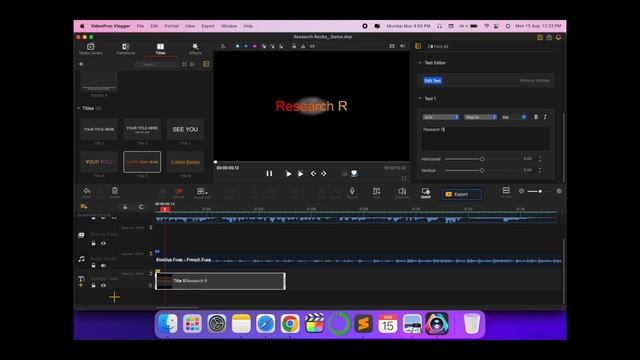Click the titles library search field
Image resolution: width=640 pixels, height=360 pixels.
pos(158,64)
